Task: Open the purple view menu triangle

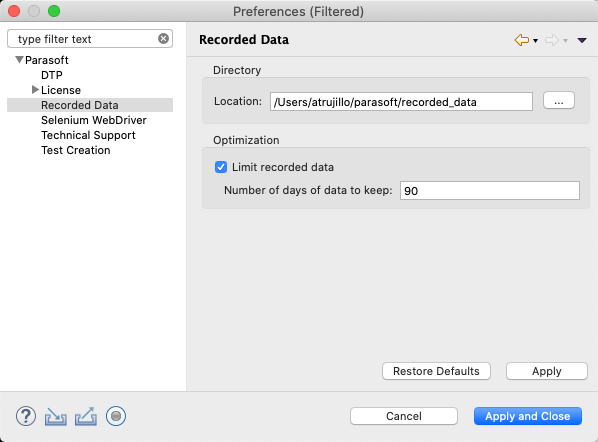Action: click(x=582, y=40)
